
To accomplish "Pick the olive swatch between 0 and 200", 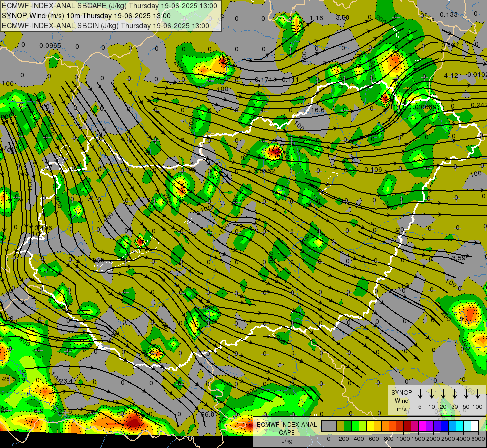I will tap(340, 426).
